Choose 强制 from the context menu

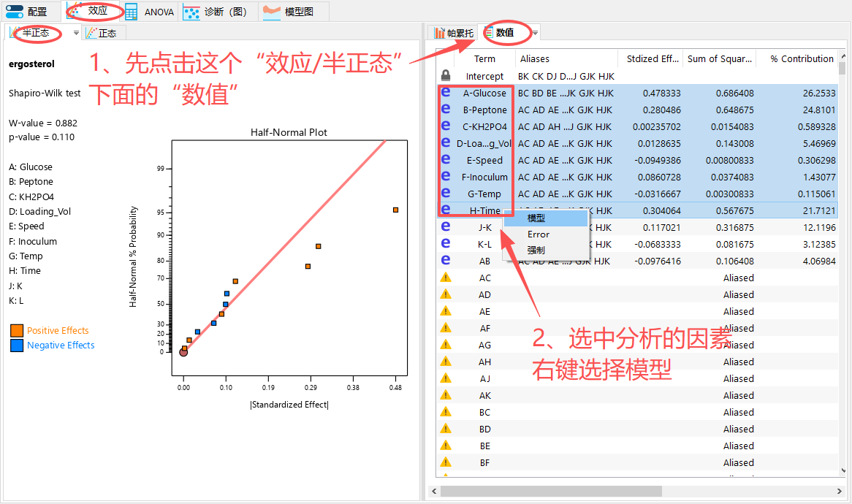(536, 250)
